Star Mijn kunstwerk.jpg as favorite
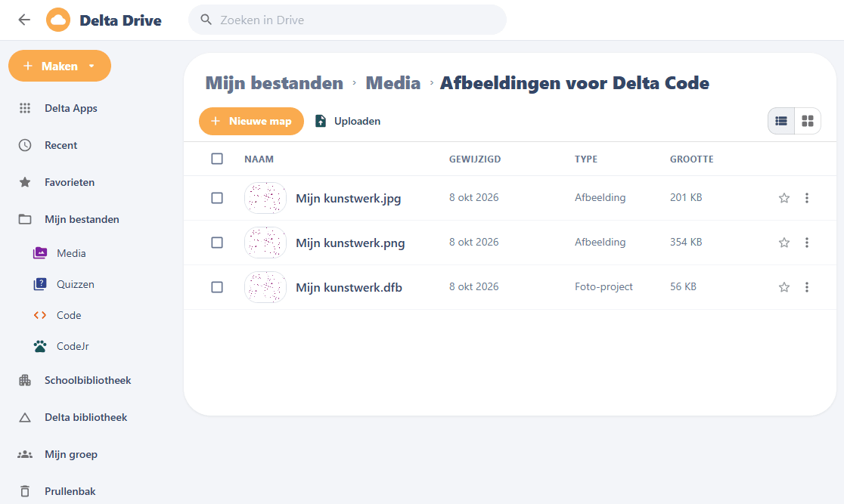This screenshot has width=844, height=504. click(x=784, y=198)
